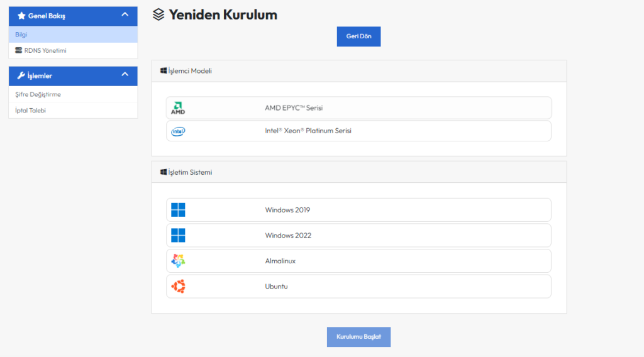
Task: Click the AMD logo icon
Action: 178,108
